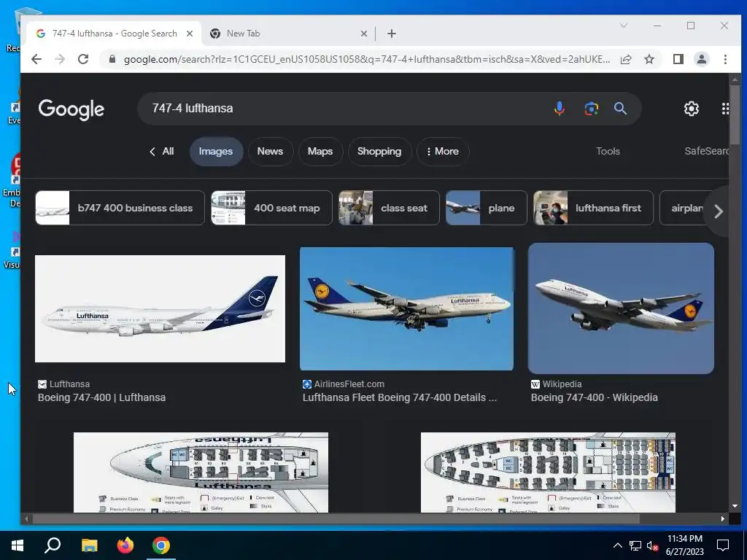Open the Wikipedia 747 image thumbnail

621,308
